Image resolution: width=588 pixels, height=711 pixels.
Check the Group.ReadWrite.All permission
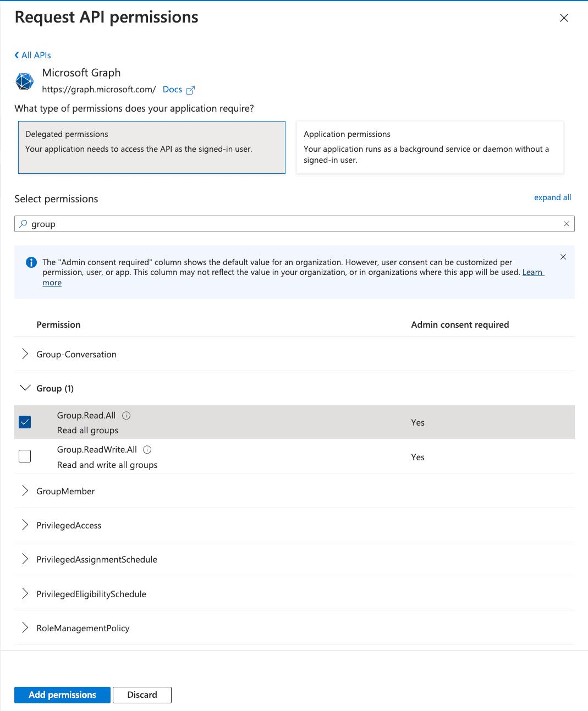tap(25, 456)
